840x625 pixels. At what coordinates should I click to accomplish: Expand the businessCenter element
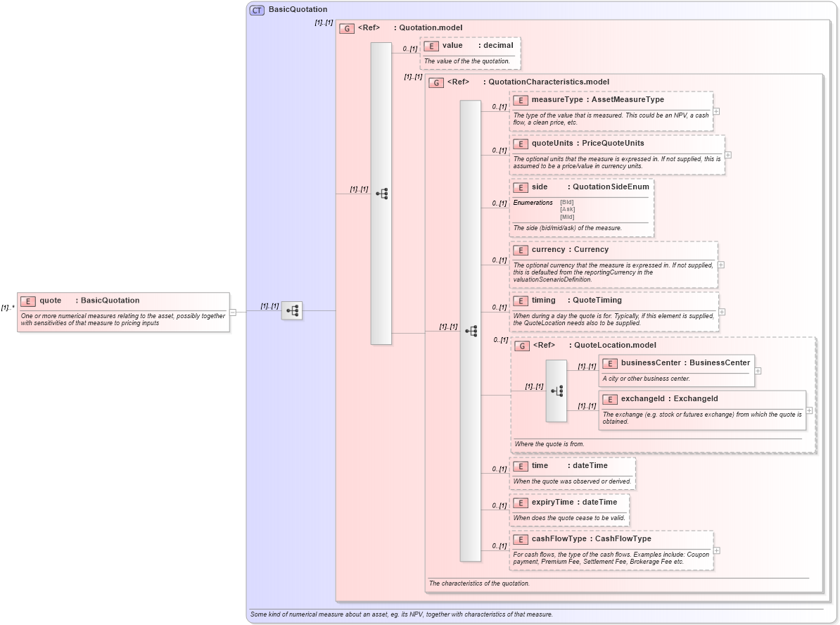(758, 371)
